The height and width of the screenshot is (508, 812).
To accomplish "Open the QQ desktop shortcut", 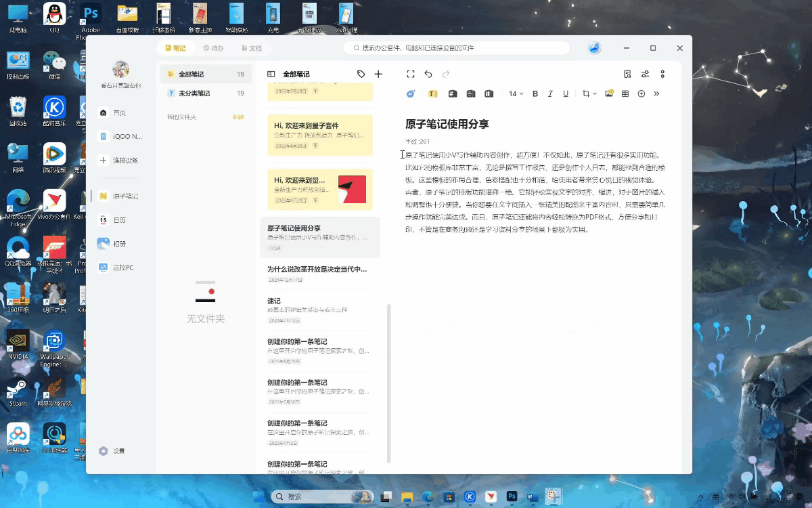I will click(55, 18).
